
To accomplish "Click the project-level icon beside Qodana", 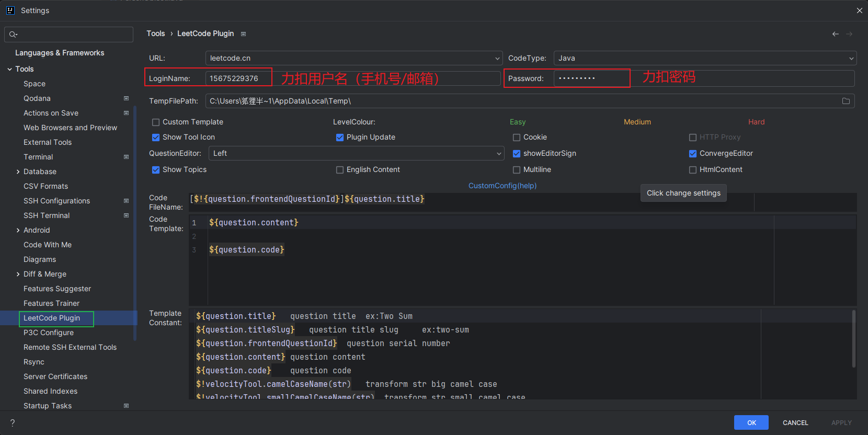I will [126, 98].
